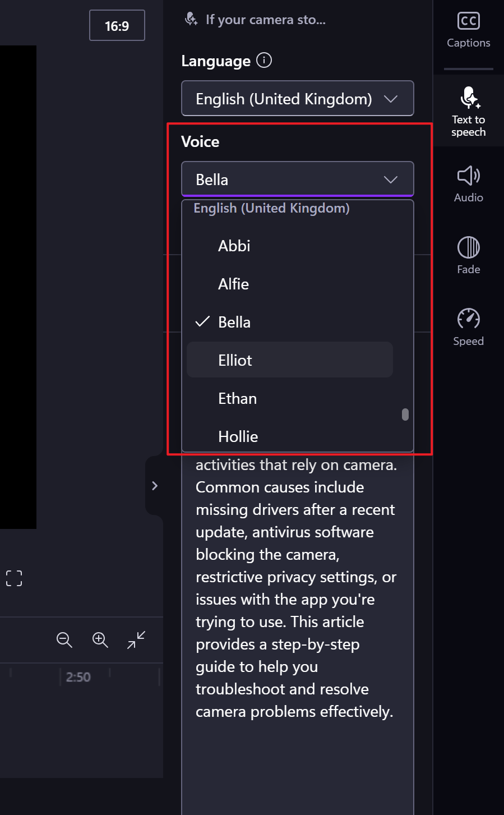Image resolution: width=504 pixels, height=815 pixels.
Task: Select Ethan as the voice
Action: pyautogui.click(x=238, y=398)
